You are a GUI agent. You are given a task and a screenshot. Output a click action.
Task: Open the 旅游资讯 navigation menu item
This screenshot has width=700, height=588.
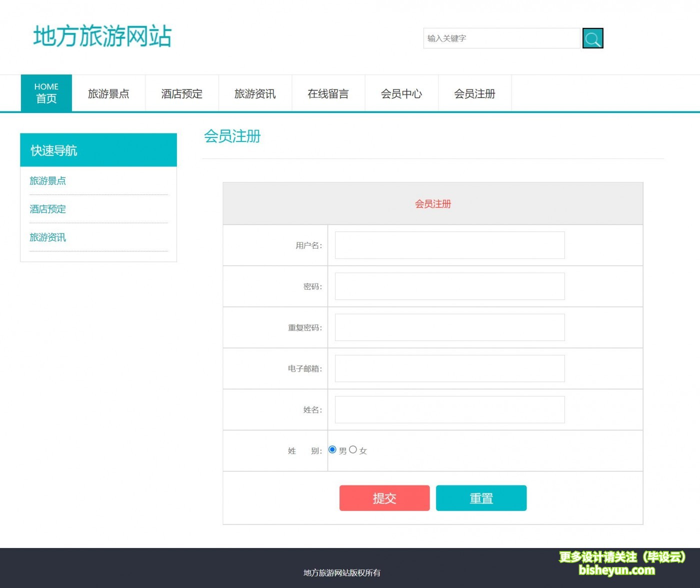(x=255, y=93)
